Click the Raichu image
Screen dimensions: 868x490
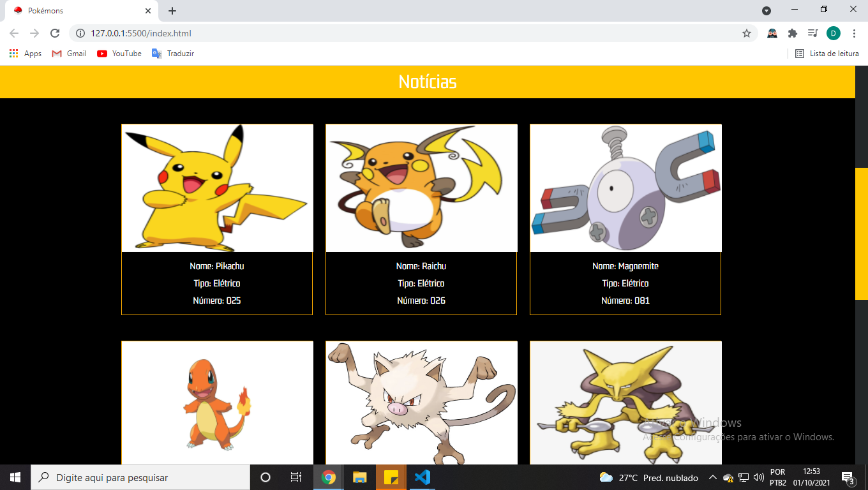[x=421, y=188]
